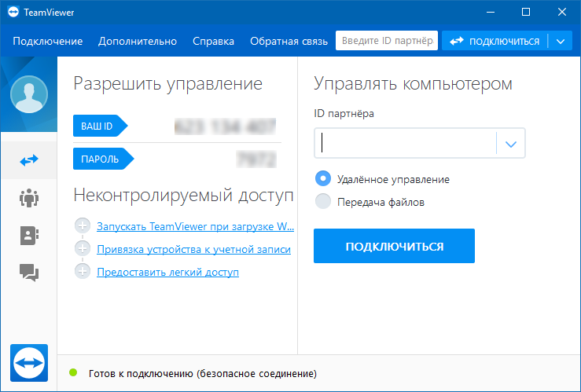Click toolbar подключиться button with arrows
This screenshot has width=581, height=392.
point(495,41)
